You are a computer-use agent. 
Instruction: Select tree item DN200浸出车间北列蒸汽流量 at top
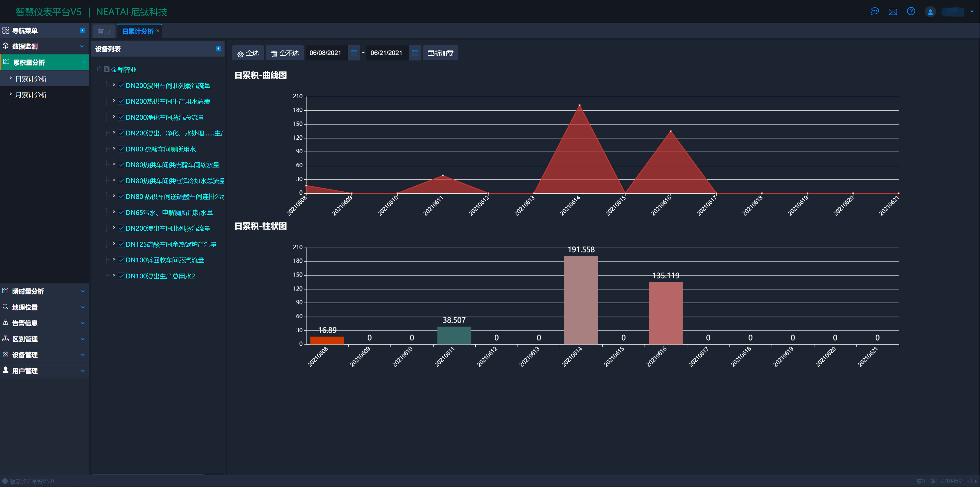[x=168, y=86]
